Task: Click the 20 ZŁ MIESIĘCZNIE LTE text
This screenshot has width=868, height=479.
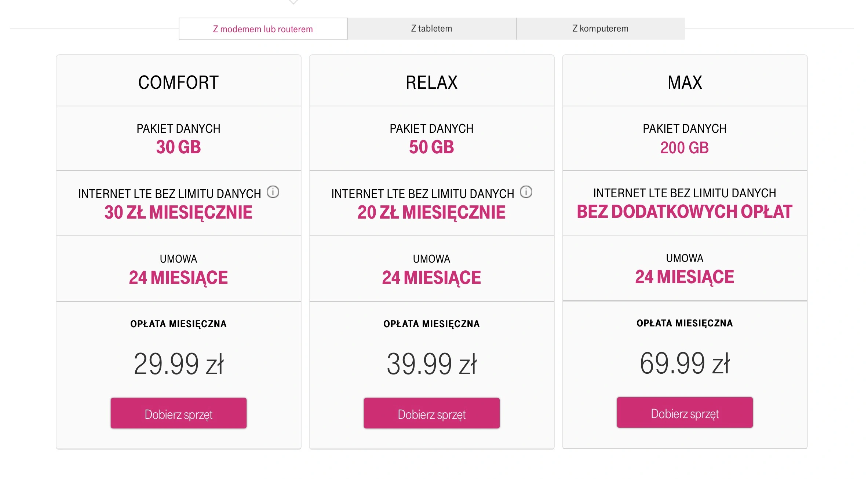Action: (x=432, y=213)
